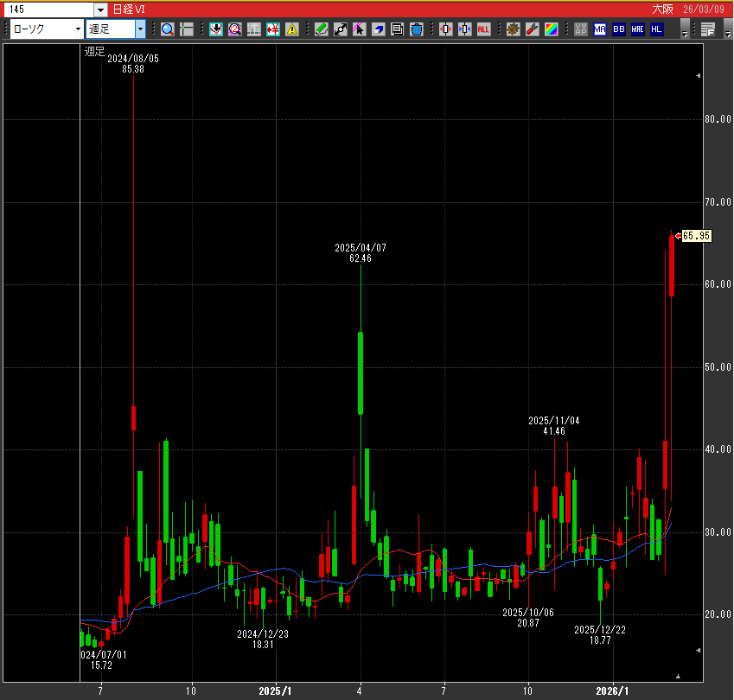Screen dimensions: 734x700
Task: Click the list panel icon at toolbar right
Action: point(708,29)
